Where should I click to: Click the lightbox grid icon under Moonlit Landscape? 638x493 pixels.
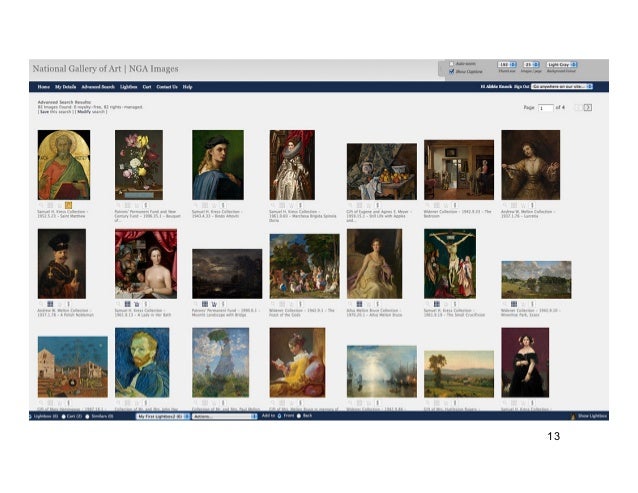[205, 304]
